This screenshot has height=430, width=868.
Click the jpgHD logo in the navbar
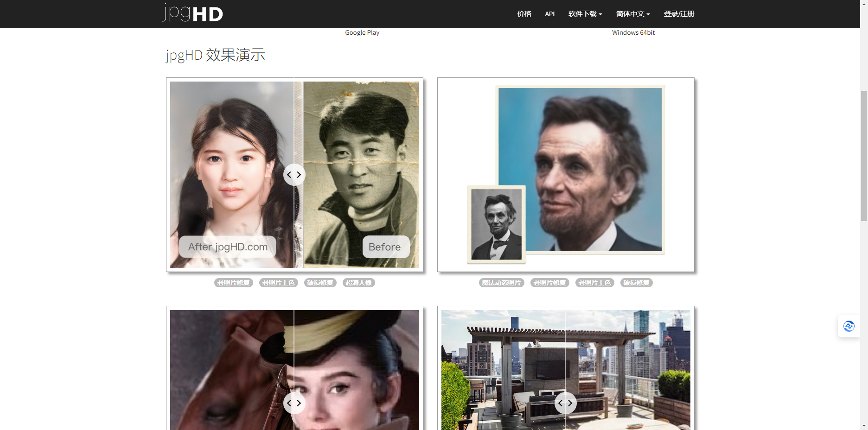(x=192, y=13)
